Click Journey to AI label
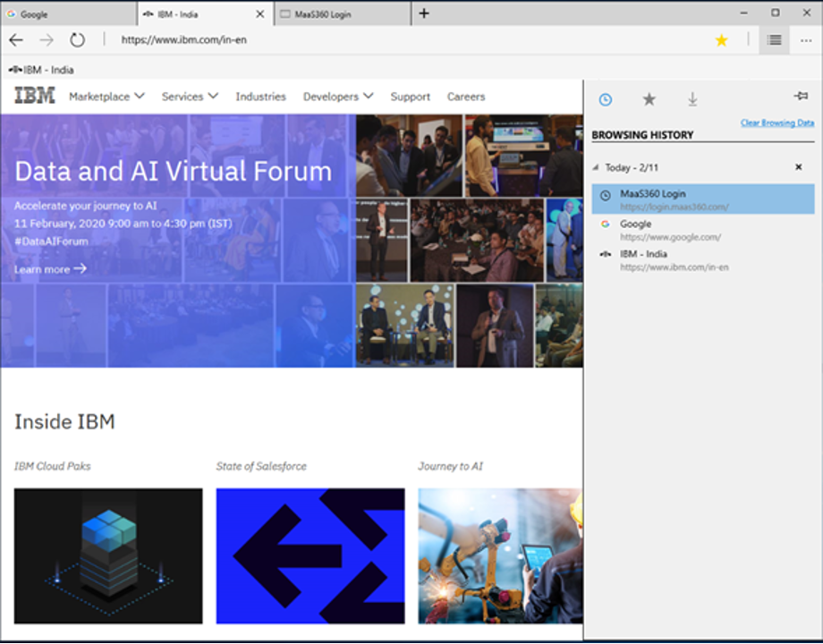Viewport: 823px width, 644px height. [x=450, y=466]
